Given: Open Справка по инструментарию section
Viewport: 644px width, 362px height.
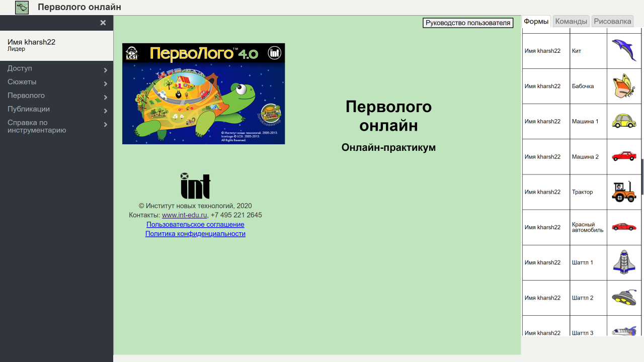Looking at the screenshot, I should [x=56, y=126].
